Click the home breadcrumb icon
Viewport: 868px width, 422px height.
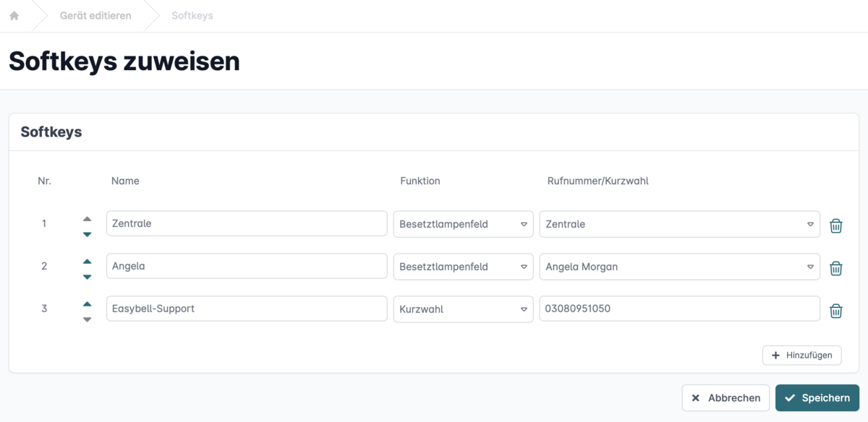14,15
